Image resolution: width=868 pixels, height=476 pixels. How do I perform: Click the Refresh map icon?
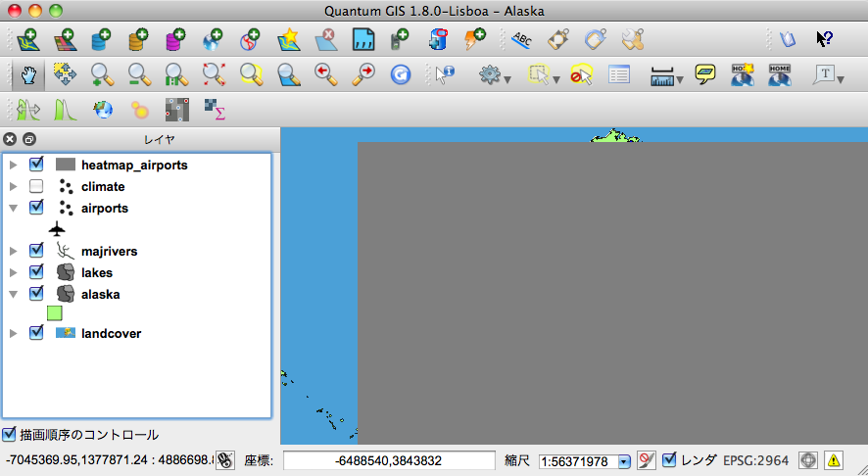pyautogui.click(x=400, y=74)
